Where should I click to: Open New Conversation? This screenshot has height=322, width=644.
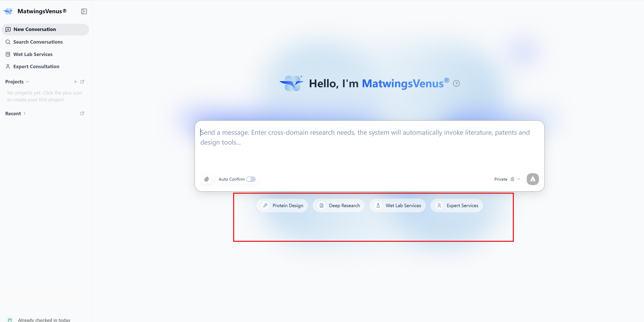[45, 29]
